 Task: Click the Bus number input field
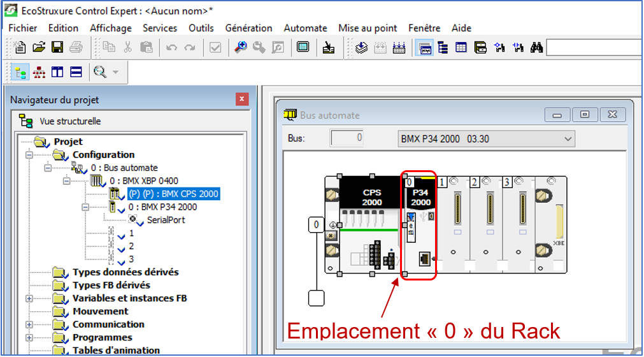(347, 138)
